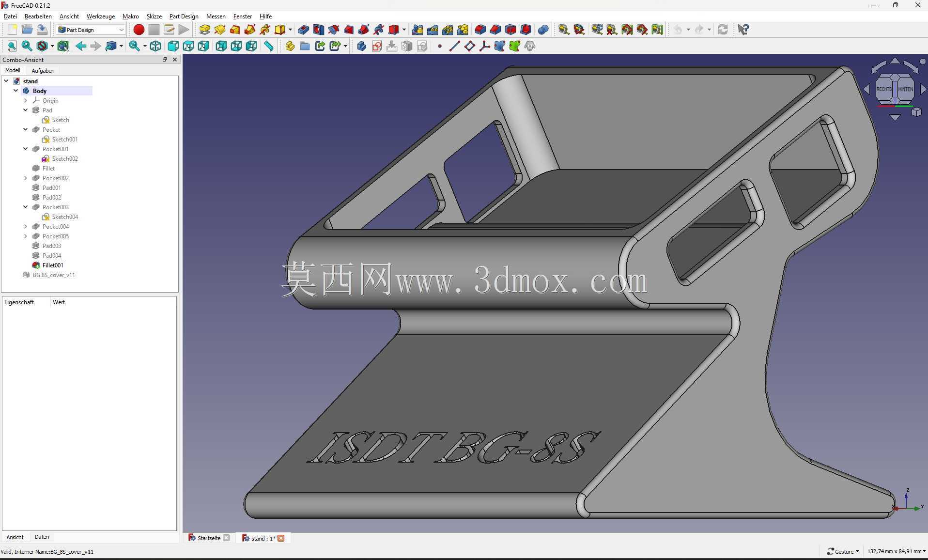Pick the Additive helix icon
The image size is (928, 560).
coord(265,30)
